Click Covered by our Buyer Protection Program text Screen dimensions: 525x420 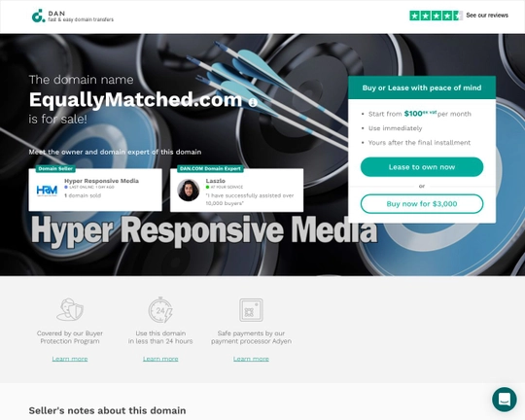(x=70, y=337)
